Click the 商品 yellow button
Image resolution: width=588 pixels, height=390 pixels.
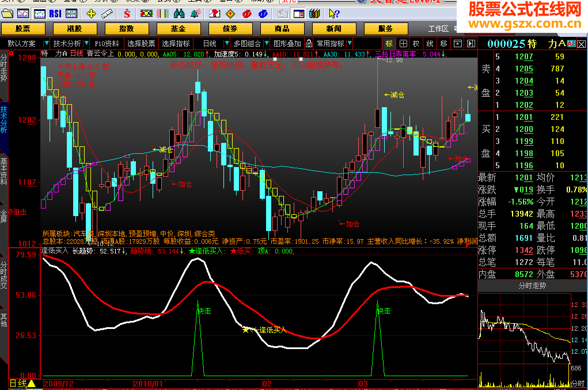point(282,29)
